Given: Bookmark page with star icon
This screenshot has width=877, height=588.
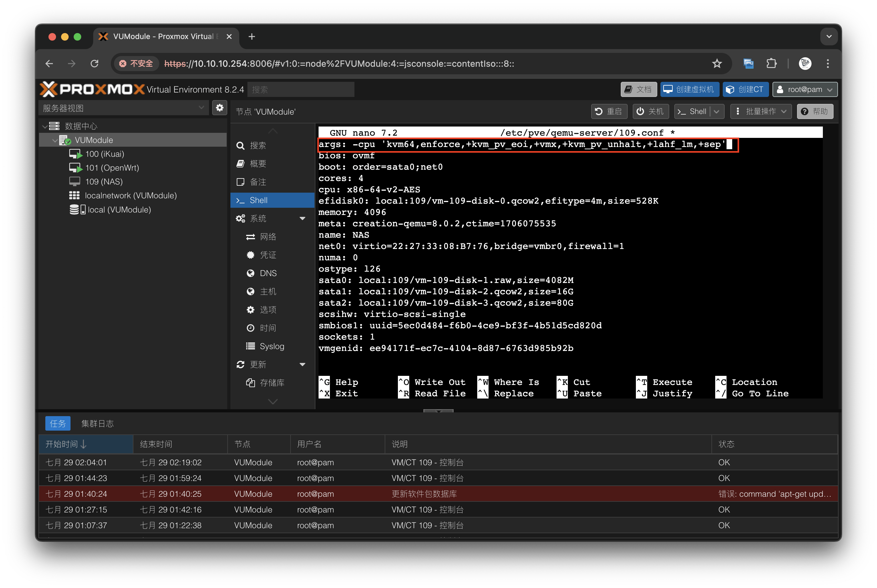Looking at the screenshot, I should tap(716, 64).
